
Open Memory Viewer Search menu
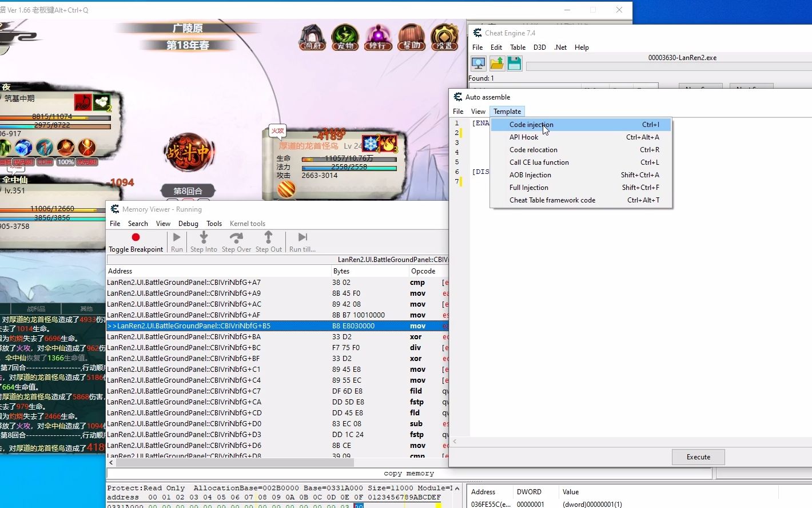[138, 224]
